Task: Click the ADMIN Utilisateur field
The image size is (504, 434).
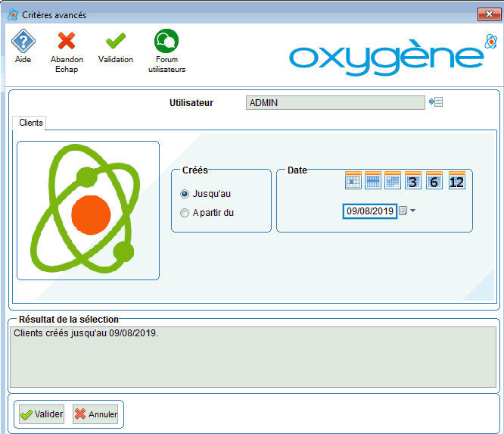Action: click(335, 102)
